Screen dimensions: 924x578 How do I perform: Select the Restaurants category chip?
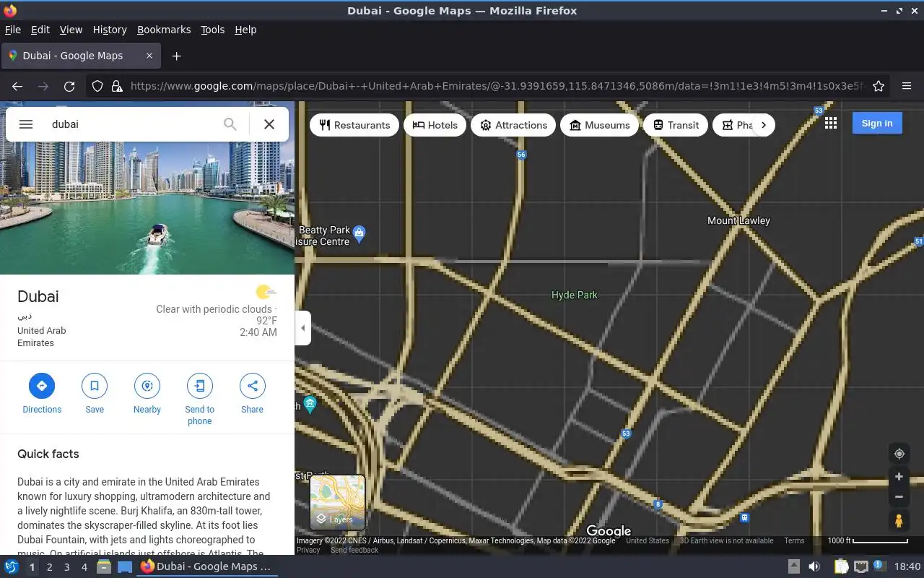(x=354, y=125)
